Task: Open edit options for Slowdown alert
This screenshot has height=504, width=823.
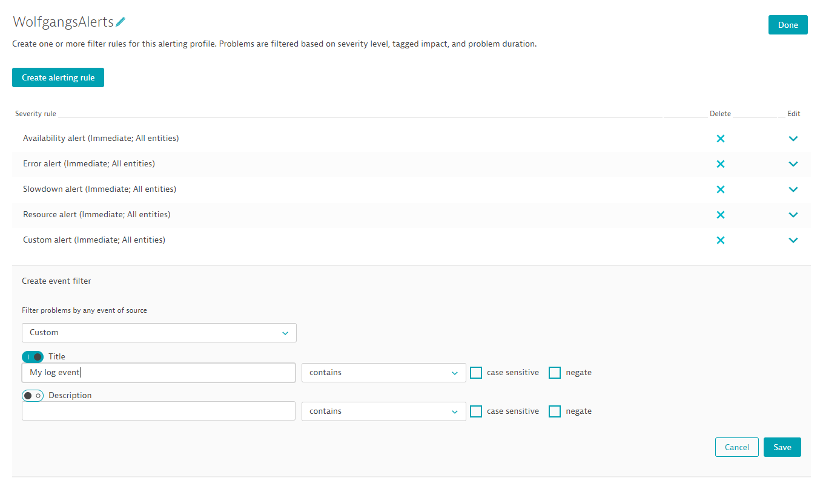Action: pos(793,189)
